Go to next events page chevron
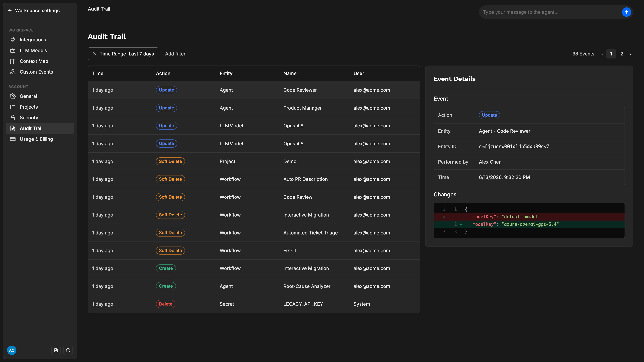Viewport: 644px width, 362px height. point(631,54)
